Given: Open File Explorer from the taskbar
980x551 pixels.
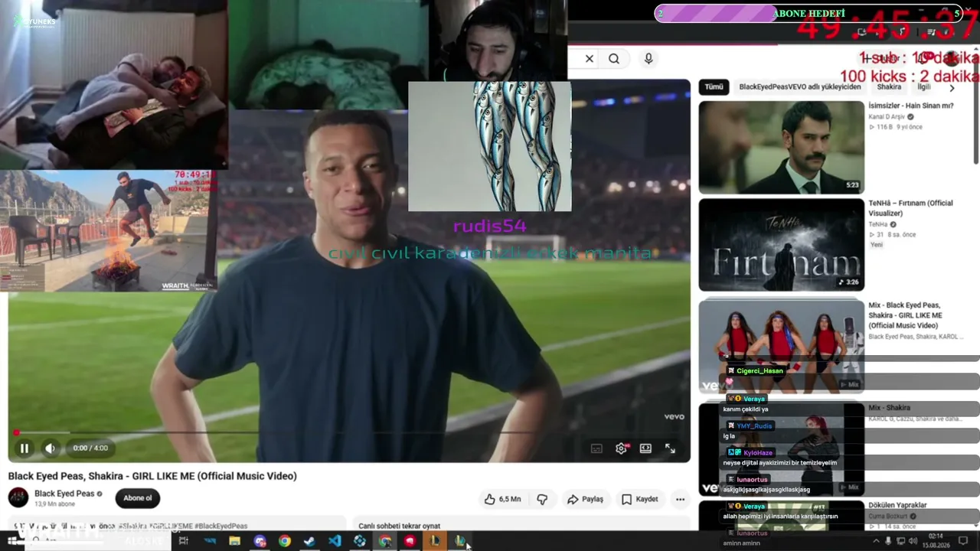Looking at the screenshot, I should click(234, 541).
